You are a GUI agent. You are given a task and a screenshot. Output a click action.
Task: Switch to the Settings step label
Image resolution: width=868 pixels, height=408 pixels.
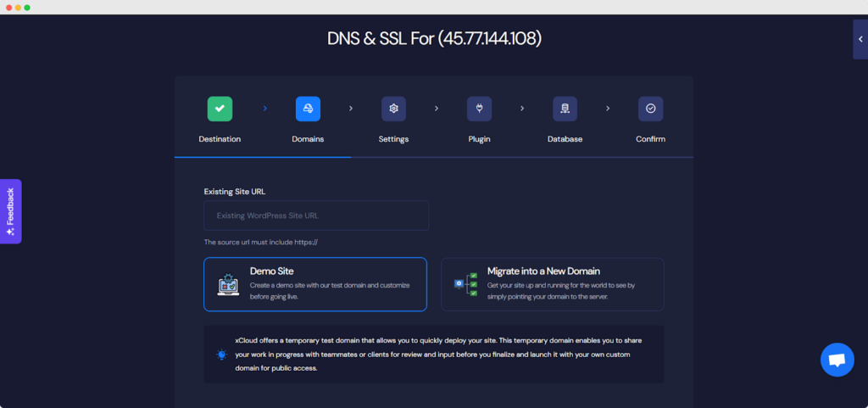393,139
